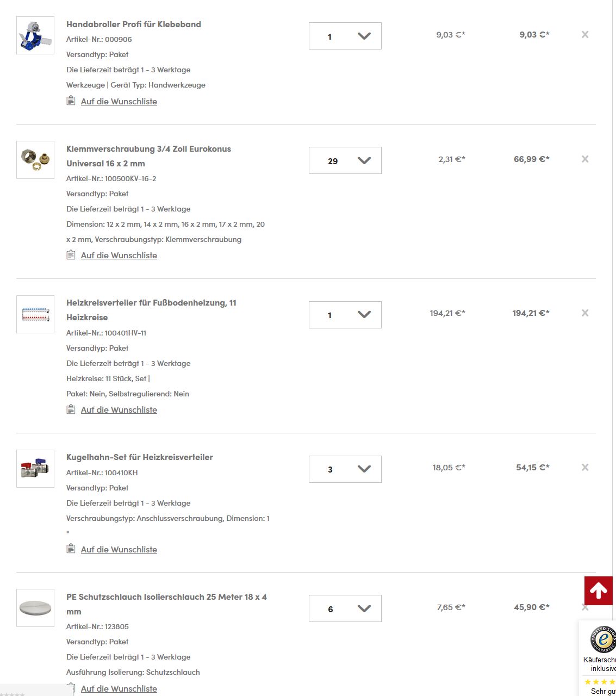Remove Kugelhahn-Set using X icon
Viewport: 616px width, 696px height.
coord(585,467)
